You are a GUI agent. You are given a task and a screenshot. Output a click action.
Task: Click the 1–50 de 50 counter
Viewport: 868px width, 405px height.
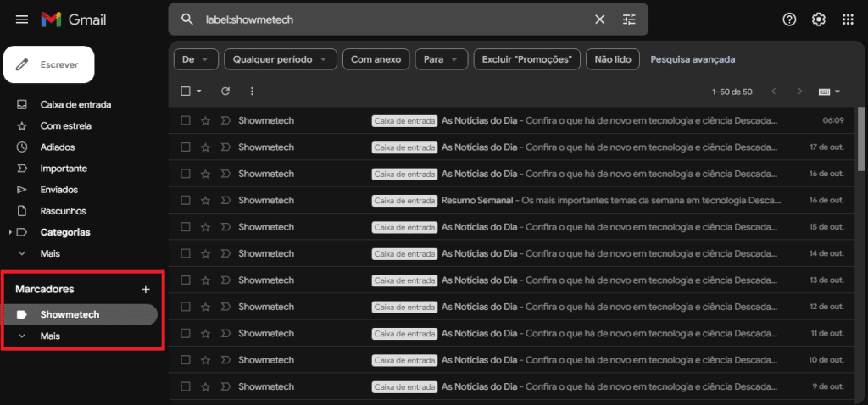pos(732,92)
